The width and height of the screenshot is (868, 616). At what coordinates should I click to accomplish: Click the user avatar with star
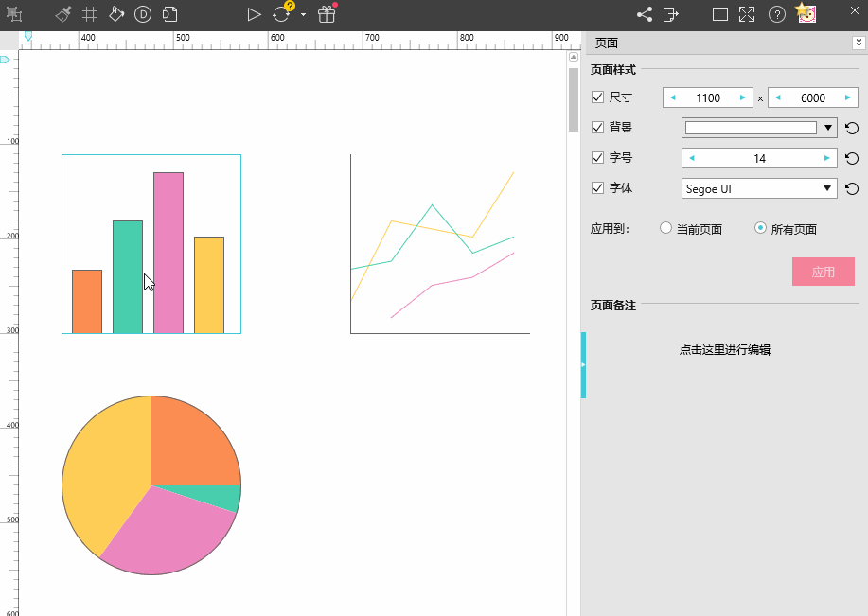[x=806, y=12]
